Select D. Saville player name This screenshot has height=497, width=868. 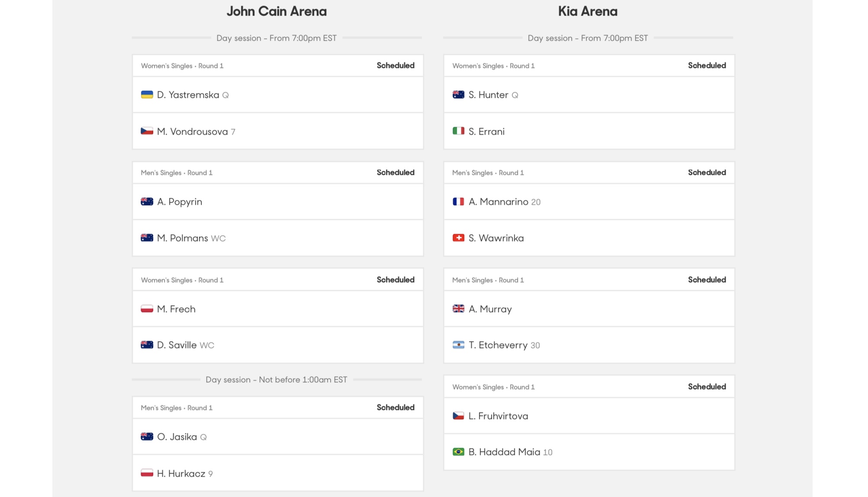pos(177,345)
